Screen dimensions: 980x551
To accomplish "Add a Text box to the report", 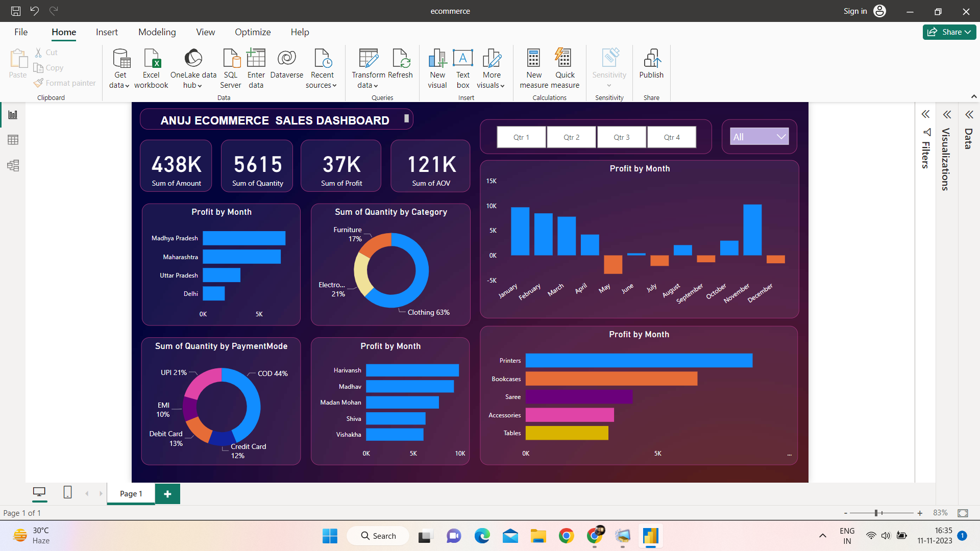I will click(x=462, y=66).
